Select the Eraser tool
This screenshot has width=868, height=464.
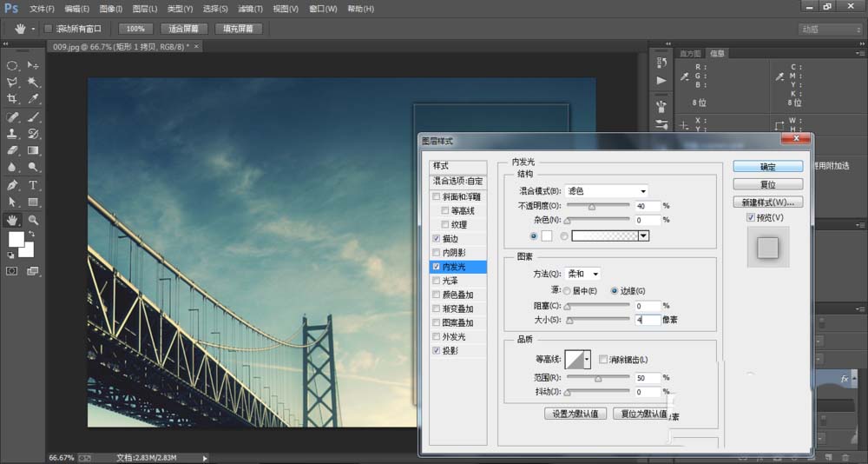(12, 150)
